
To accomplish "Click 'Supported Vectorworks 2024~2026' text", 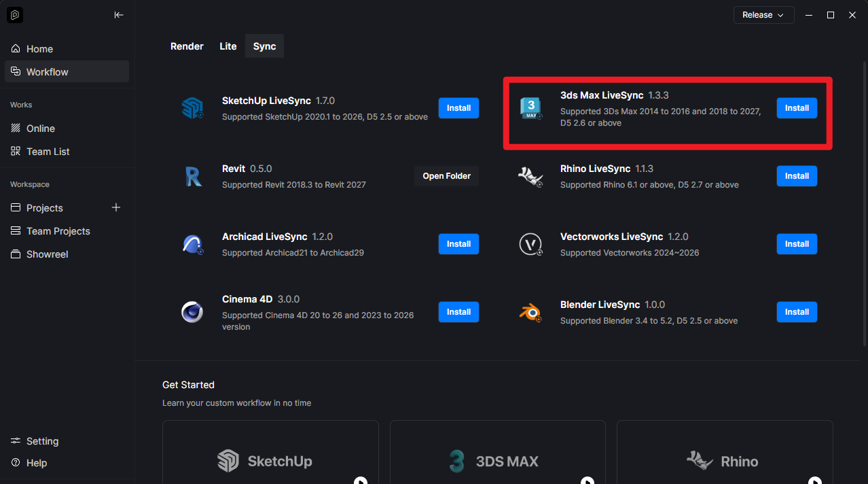I will [630, 253].
